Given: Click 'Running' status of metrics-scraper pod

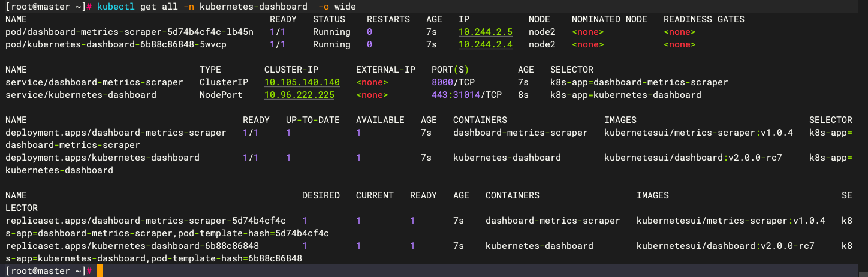Looking at the screenshot, I should tap(331, 32).
